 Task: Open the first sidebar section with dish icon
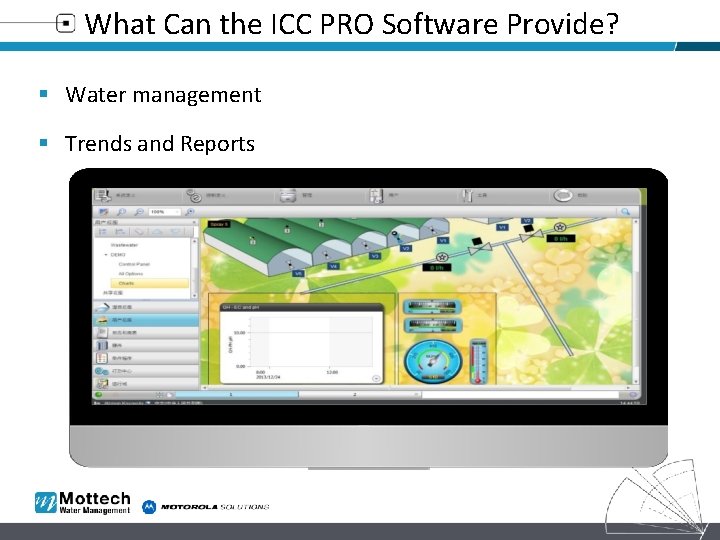146,307
